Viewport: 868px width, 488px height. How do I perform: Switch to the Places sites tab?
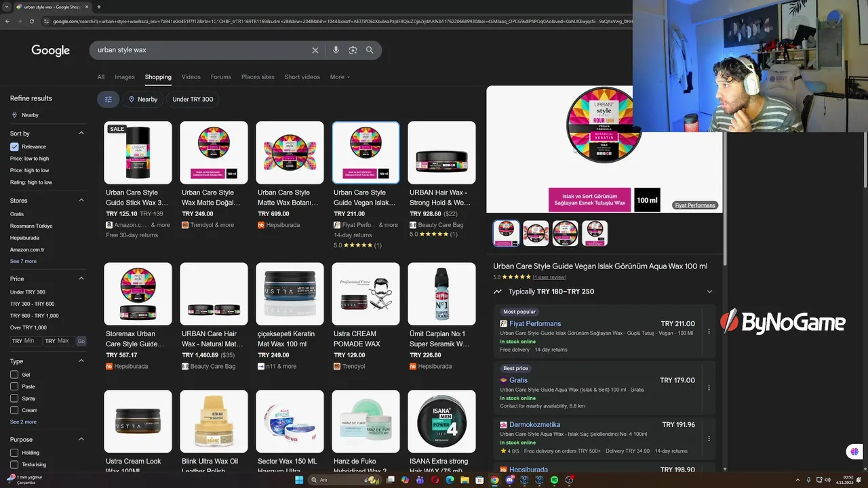[x=258, y=77]
